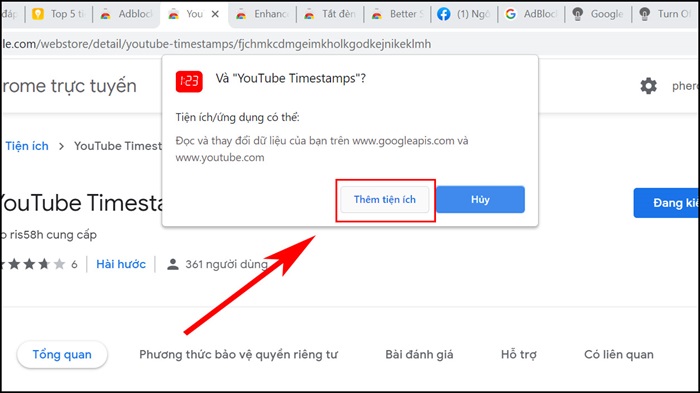Image resolution: width=700 pixels, height=393 pixels.
Task: Switch to the 'Turn Off' browser tab
Action: coord(666,14)
